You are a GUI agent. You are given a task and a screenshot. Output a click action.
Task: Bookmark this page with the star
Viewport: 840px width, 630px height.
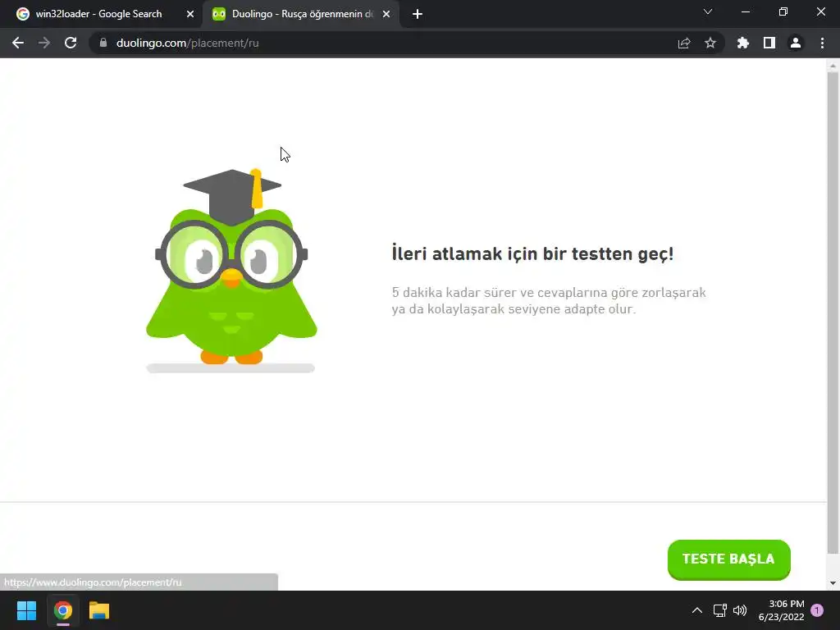coord(710,43)
